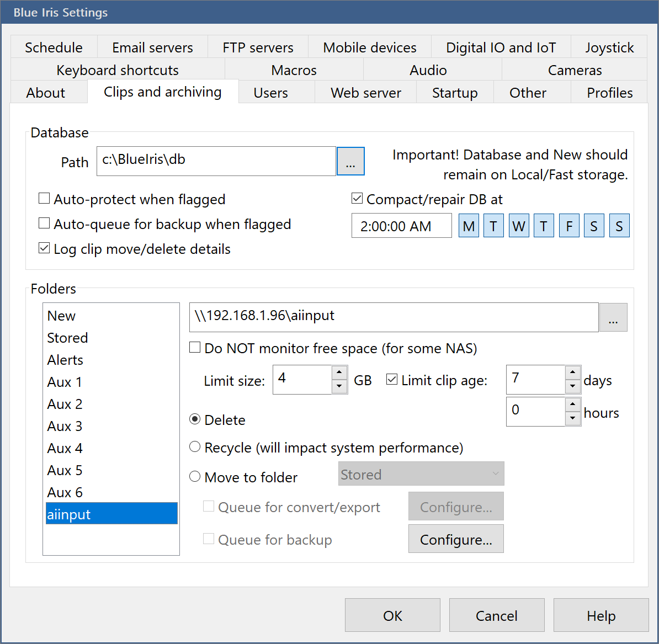
Task: Decrease clip age hours by one
Action: (x=573, y=419)
